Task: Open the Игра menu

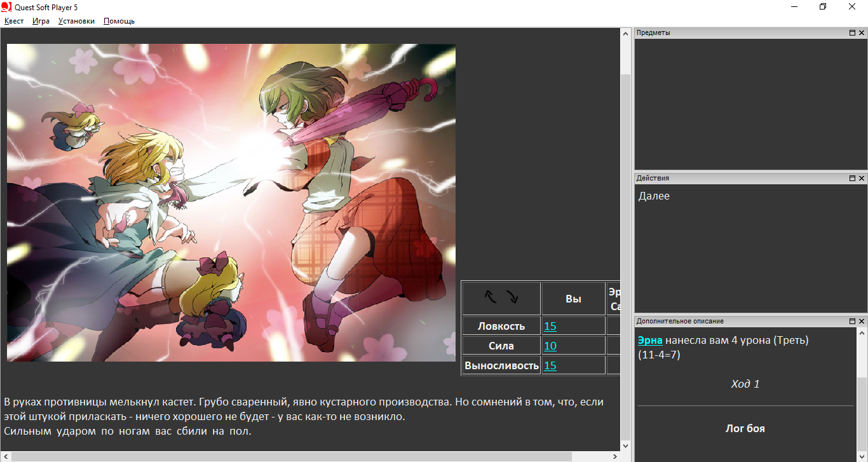Action: (x=41, y=21)
